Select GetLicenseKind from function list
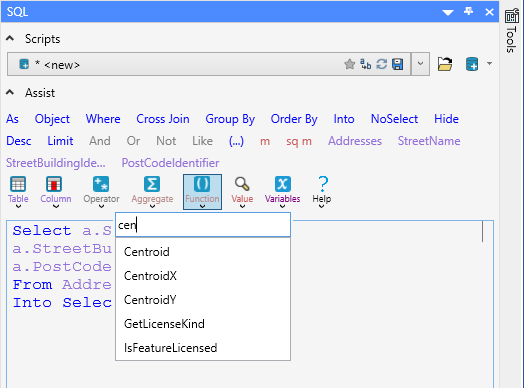 click(203, 324)
